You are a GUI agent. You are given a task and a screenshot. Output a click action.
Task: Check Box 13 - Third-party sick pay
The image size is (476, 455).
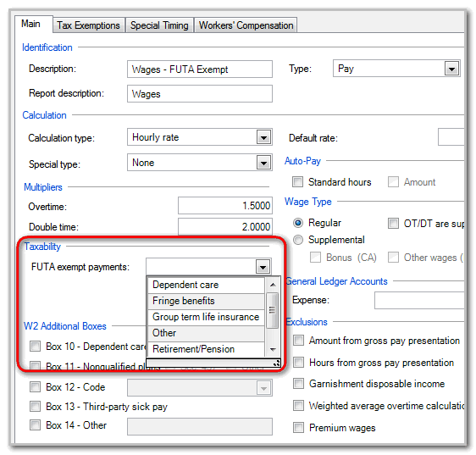coord(35,407)
